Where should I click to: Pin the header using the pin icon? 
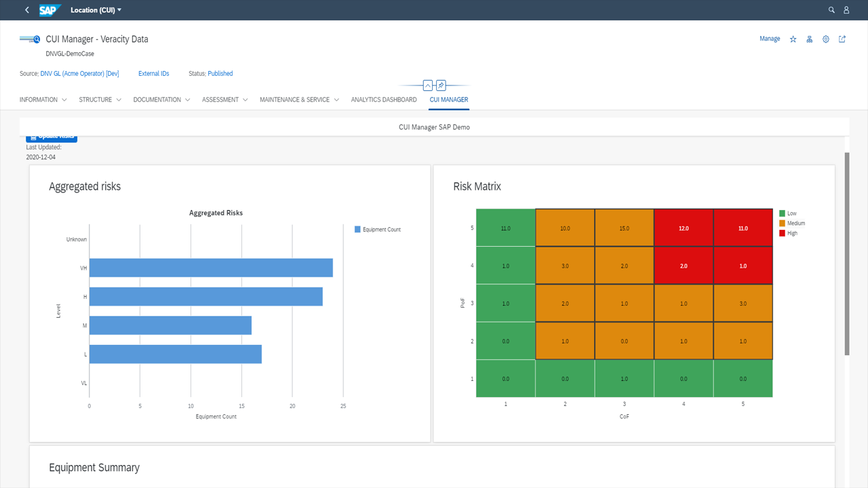tap(441, 85)
